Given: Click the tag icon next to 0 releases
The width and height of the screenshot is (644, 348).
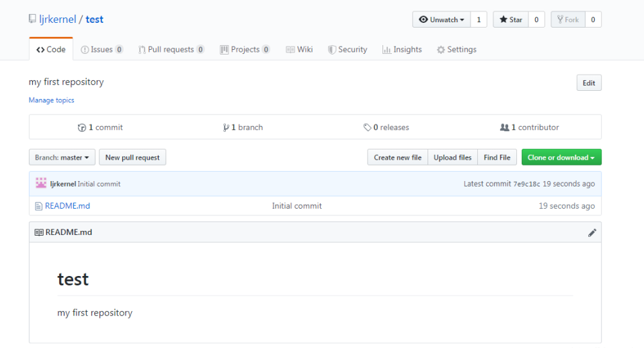Looking at the screenshot, I should coord(367,127).
